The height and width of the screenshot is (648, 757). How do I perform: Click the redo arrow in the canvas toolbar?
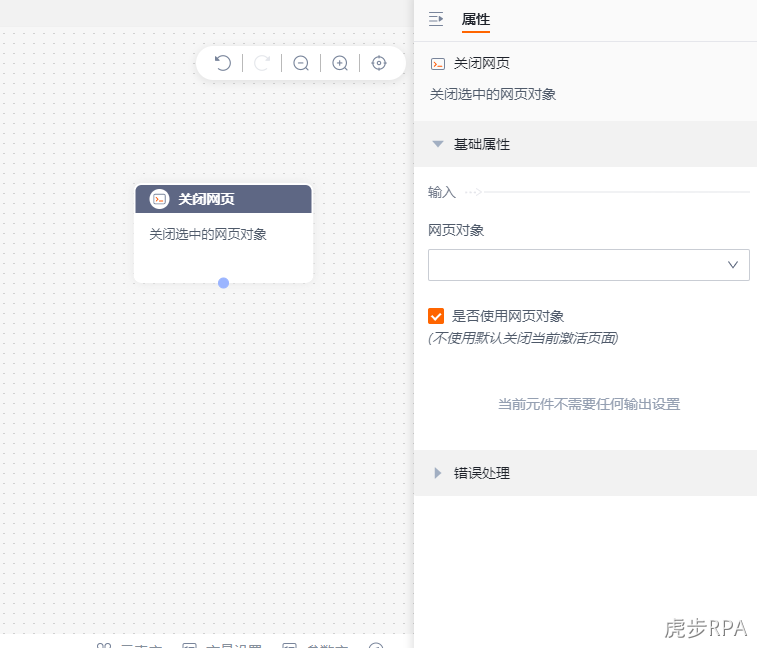[262, 63]
